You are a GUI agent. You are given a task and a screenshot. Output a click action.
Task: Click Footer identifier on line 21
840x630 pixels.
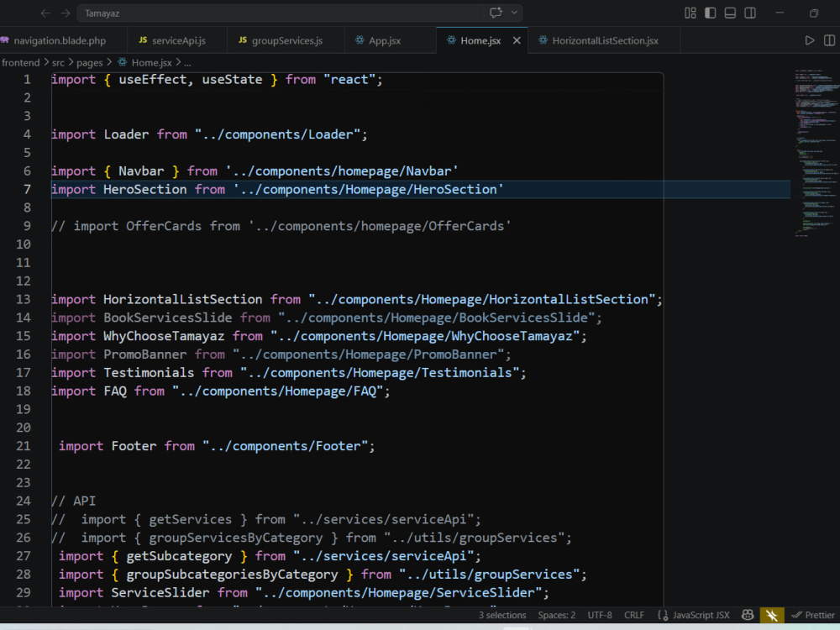coord(134,446)
